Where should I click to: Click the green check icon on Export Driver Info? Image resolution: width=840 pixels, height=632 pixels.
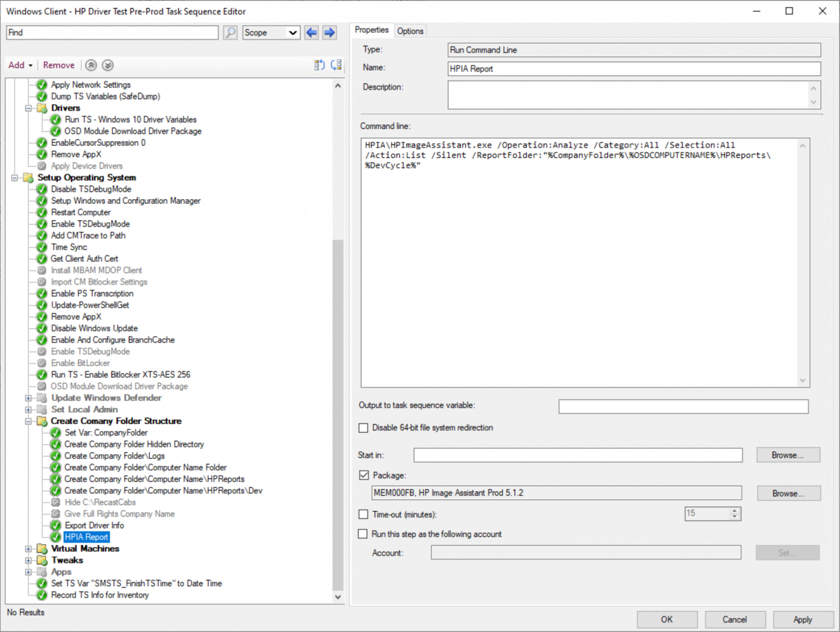coord(55,525)
